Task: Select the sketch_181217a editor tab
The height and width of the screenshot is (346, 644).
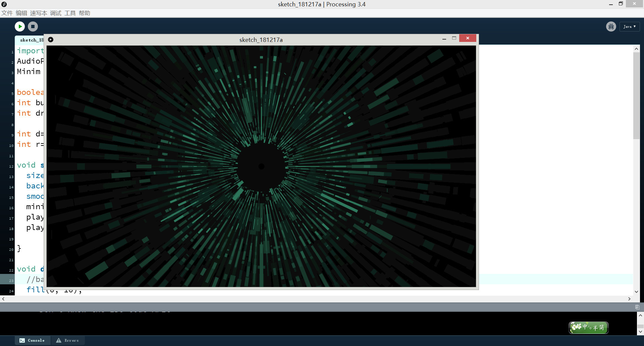Action: click(x=30, y=40)
